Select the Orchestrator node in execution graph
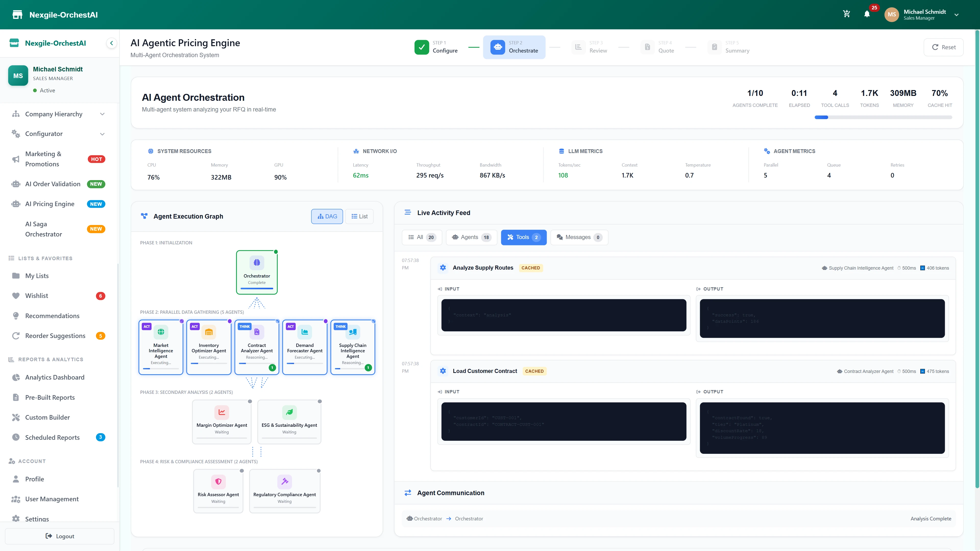This screenshot has height=551, width=980. coord(257,272)
